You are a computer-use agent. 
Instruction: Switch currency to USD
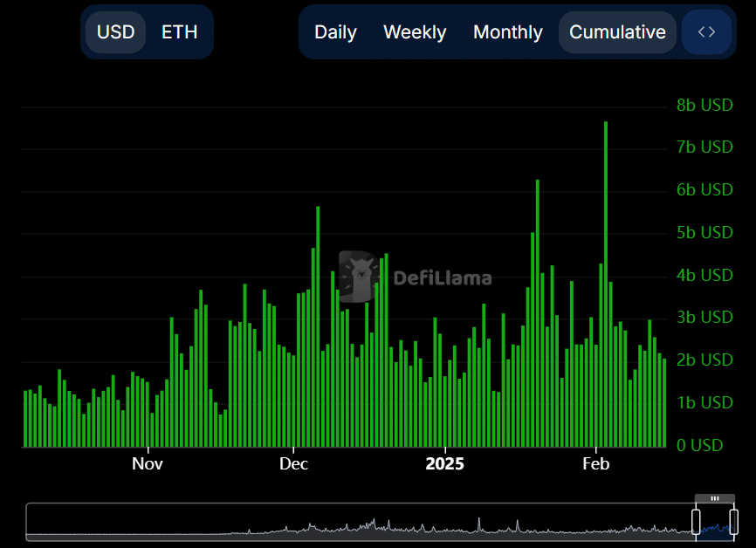116,32
